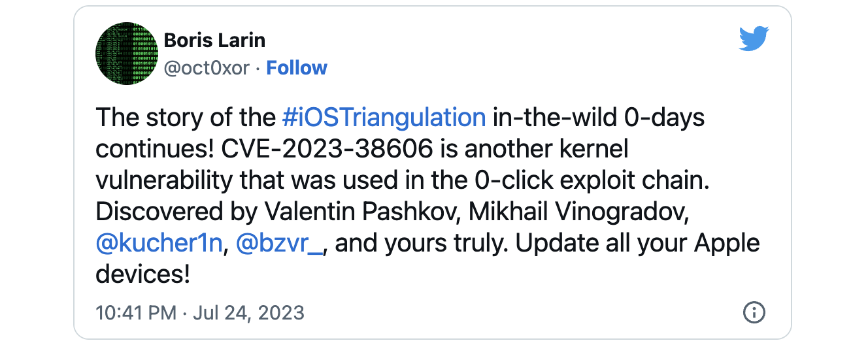Open the 10:41 PM timestamp link
The image size is (868, 345).
pyautogui.click(x=136, y=312)
